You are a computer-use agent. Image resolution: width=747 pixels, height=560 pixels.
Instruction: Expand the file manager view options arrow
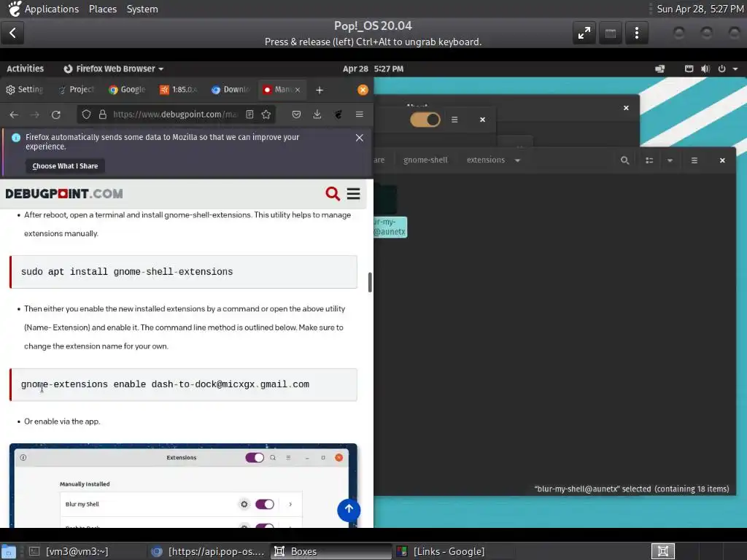click(670, 160)
